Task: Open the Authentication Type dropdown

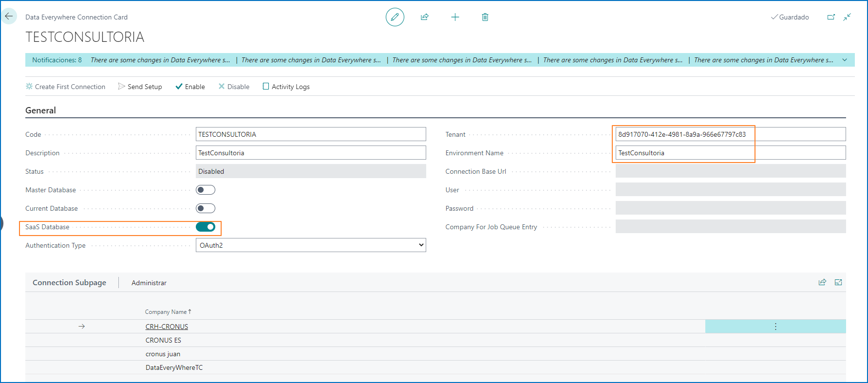Action: tap(311, 245)
